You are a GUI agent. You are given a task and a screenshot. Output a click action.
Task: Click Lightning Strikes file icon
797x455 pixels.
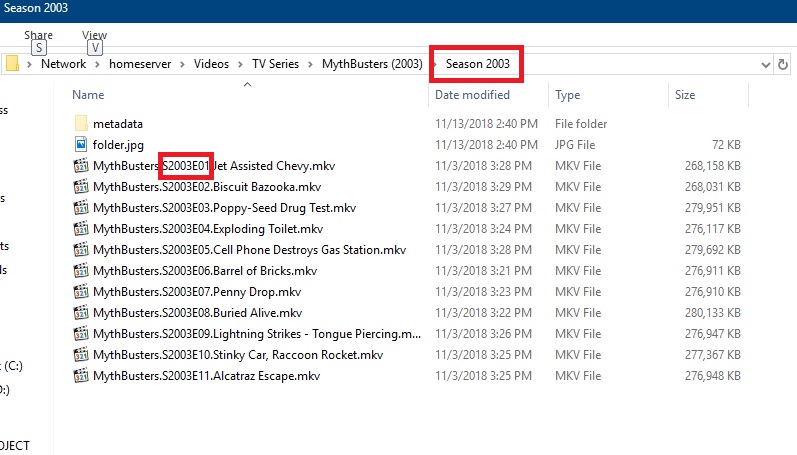pyautogui.click(x=81, y=333)
